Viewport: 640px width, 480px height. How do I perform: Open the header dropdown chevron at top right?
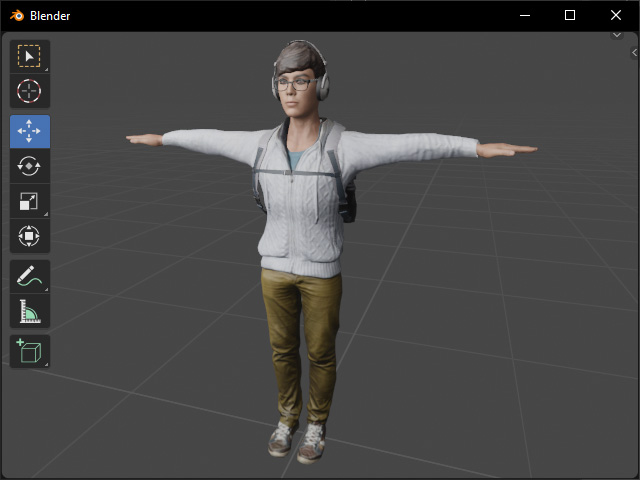[617, 35]
